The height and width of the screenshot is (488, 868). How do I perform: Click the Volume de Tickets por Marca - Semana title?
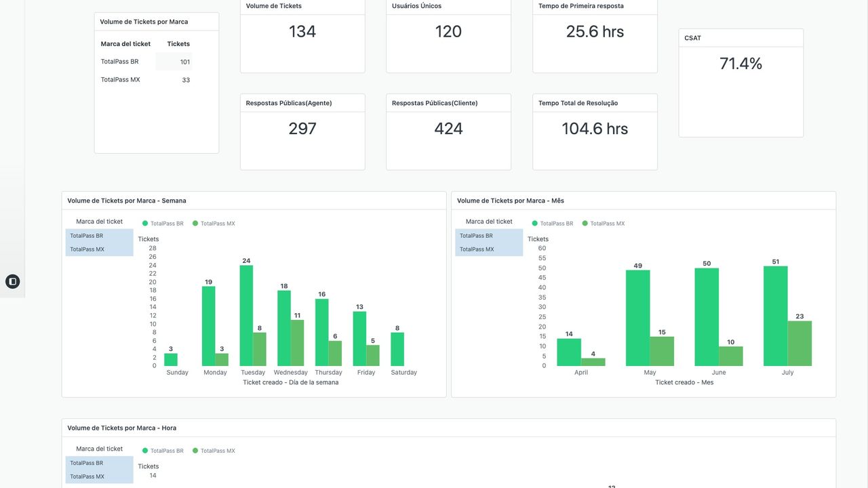(127, 201)
